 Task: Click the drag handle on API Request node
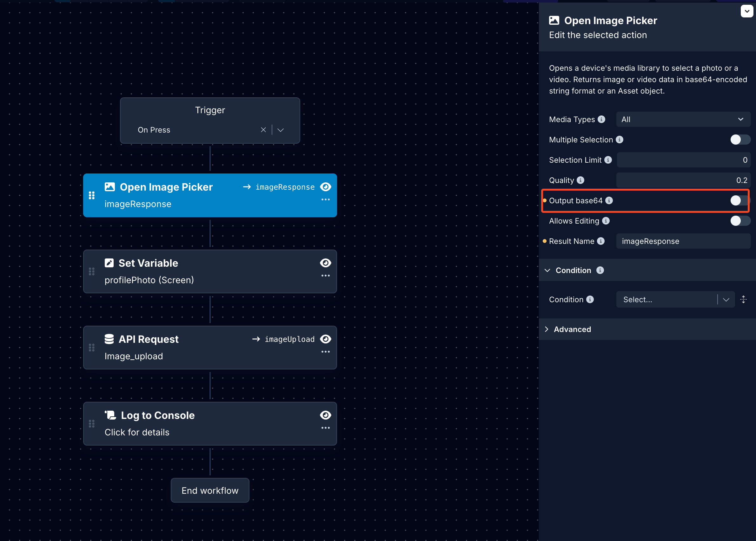click(92, 348)
